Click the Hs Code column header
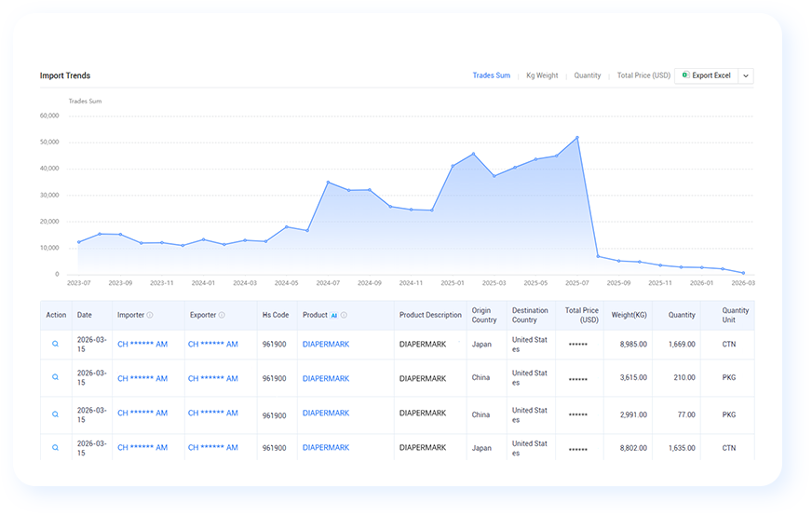The image size is (812, 516). (276, 315)
